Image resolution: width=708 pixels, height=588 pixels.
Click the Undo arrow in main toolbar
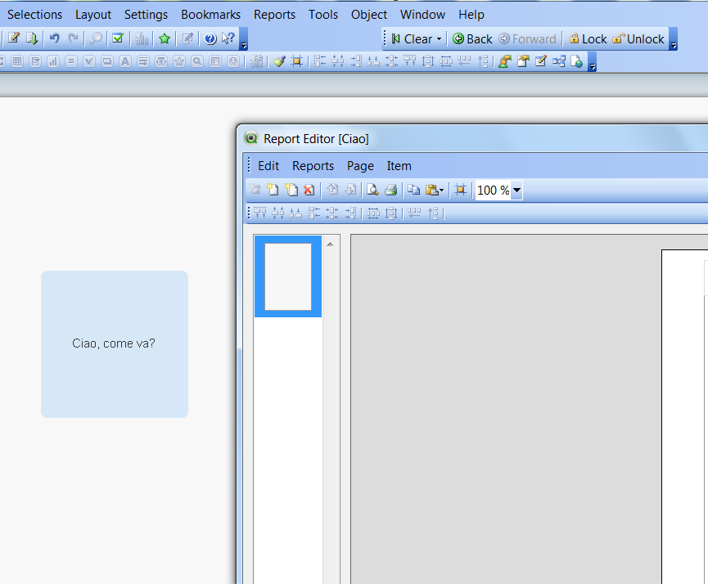pos(54,38)
